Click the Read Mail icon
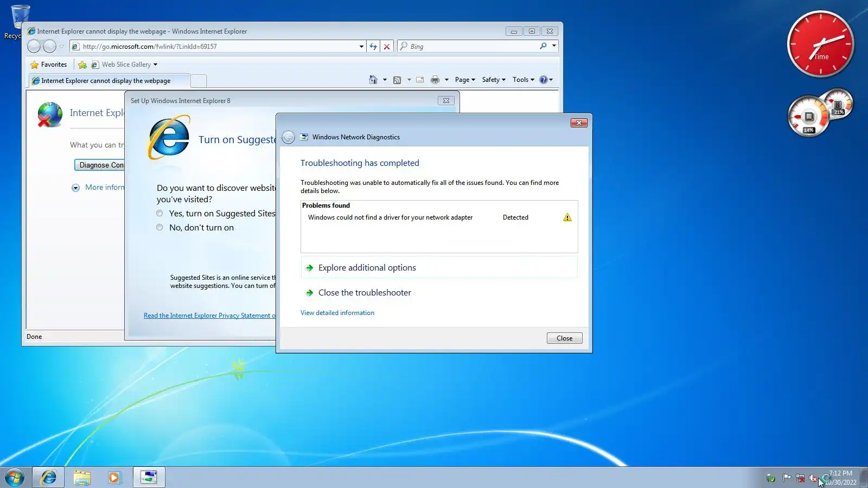Screen dimensions: 868x488 tap(420, 80)
